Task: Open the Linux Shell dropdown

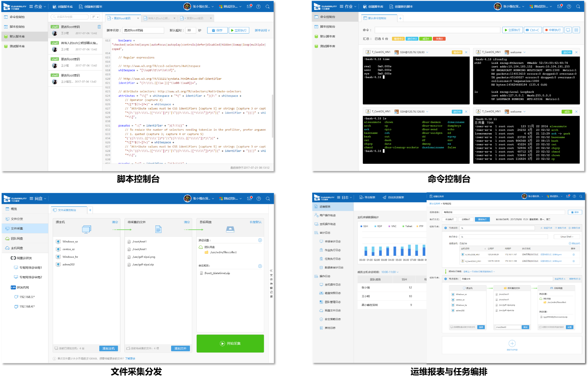Action: click(567, 237)
